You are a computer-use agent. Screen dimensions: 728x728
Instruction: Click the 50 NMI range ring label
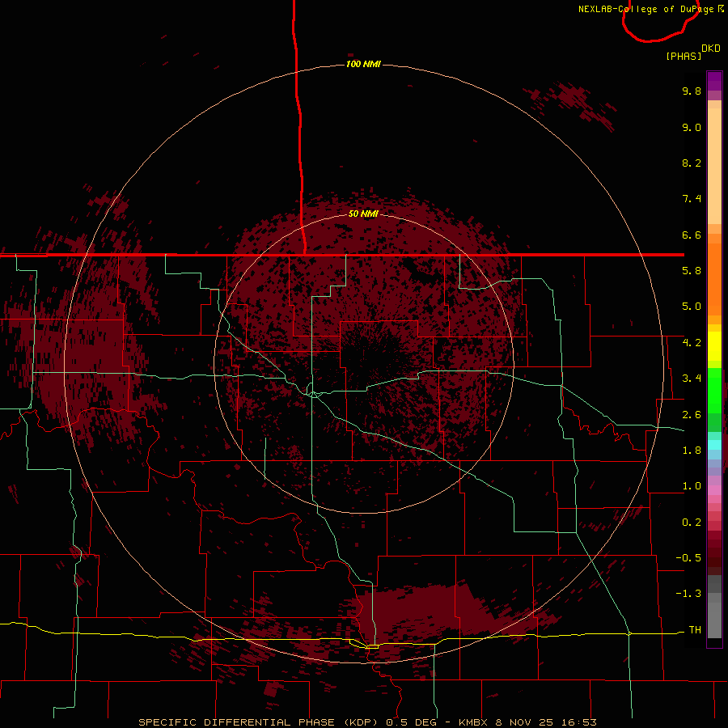point(363,214)
